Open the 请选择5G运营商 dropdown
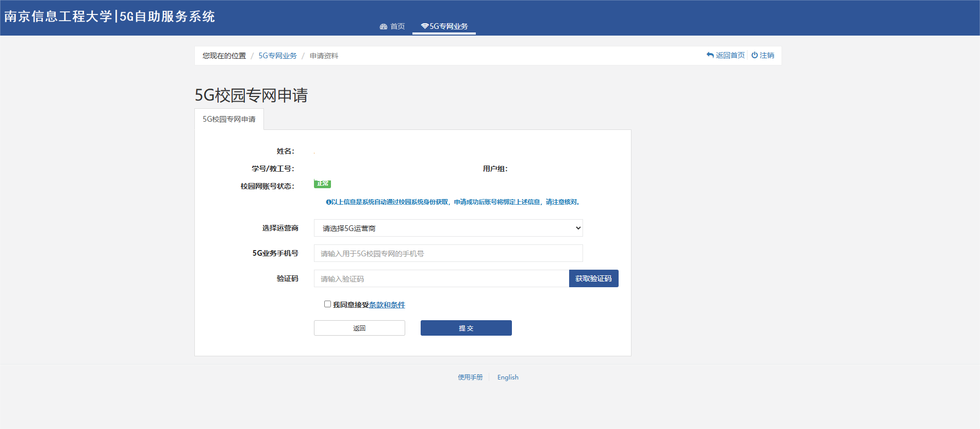Image resolution: width=980 pixels, height=429 pixels. tap(447, 228)
